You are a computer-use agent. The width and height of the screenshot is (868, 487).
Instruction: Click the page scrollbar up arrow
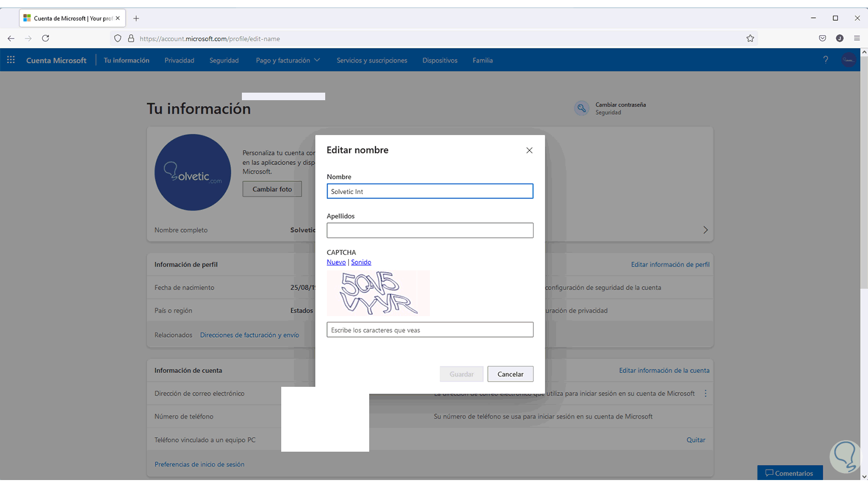(x=864, y=52)
